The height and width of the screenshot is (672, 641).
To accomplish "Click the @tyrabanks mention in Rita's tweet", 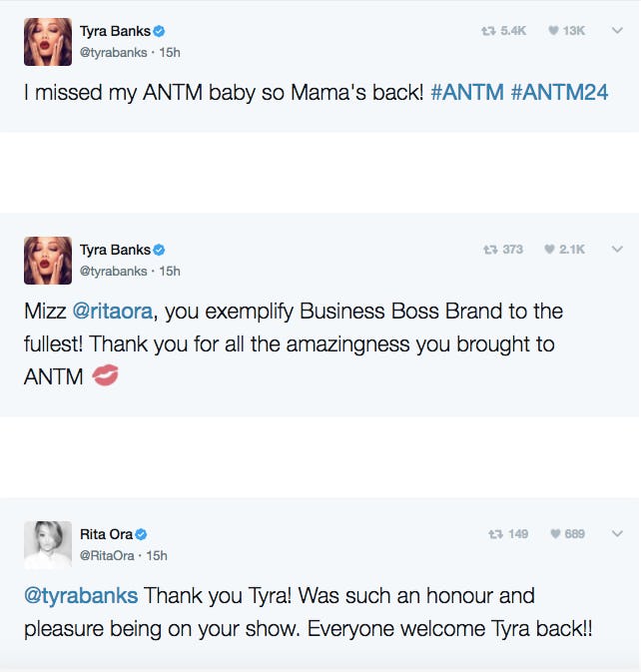I will (81, 596).
